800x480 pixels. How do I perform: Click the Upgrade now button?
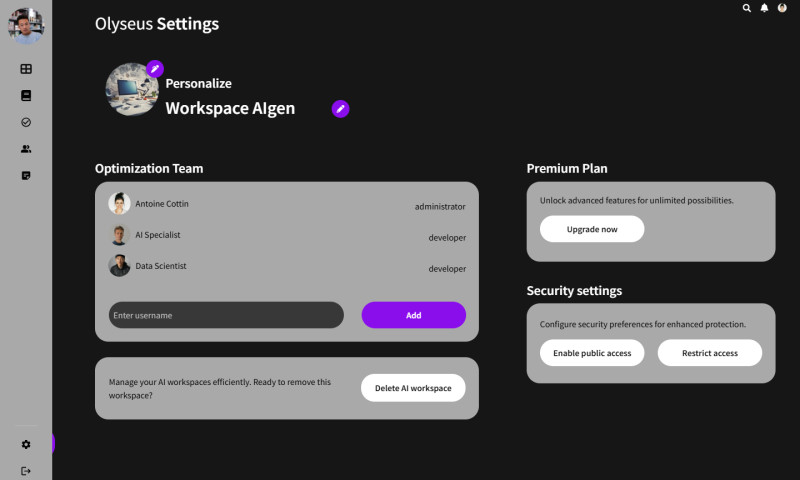[592, 229]
